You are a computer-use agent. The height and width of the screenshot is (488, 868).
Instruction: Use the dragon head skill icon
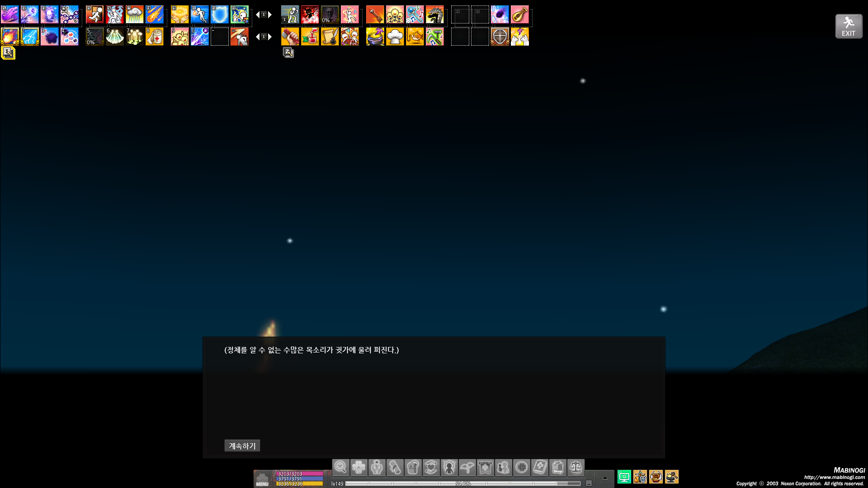pyautogui.click(x=435, y=14)
